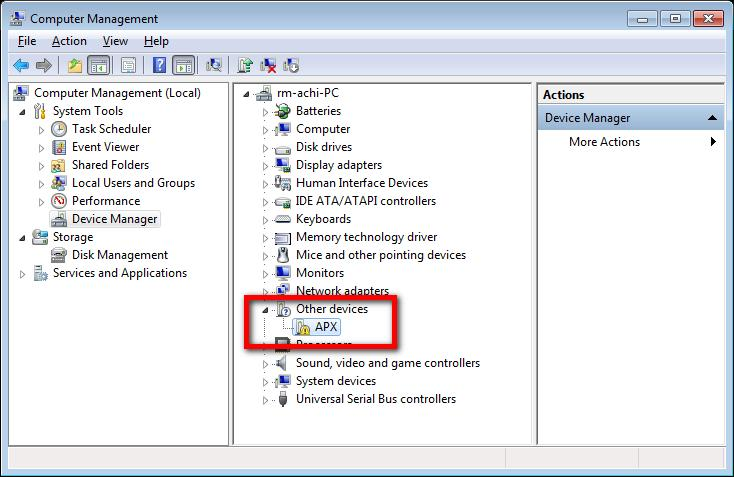734x477 pixels.
Task: Collapse Device Manager section in Actions pane
Action: click(712, 118)
